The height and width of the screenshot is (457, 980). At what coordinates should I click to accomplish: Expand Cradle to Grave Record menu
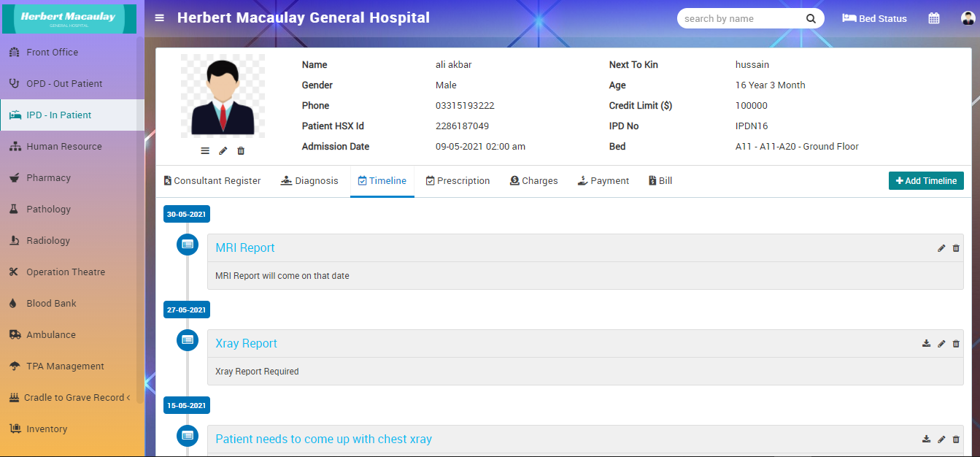pyautogui.click(x=72, y=398)
